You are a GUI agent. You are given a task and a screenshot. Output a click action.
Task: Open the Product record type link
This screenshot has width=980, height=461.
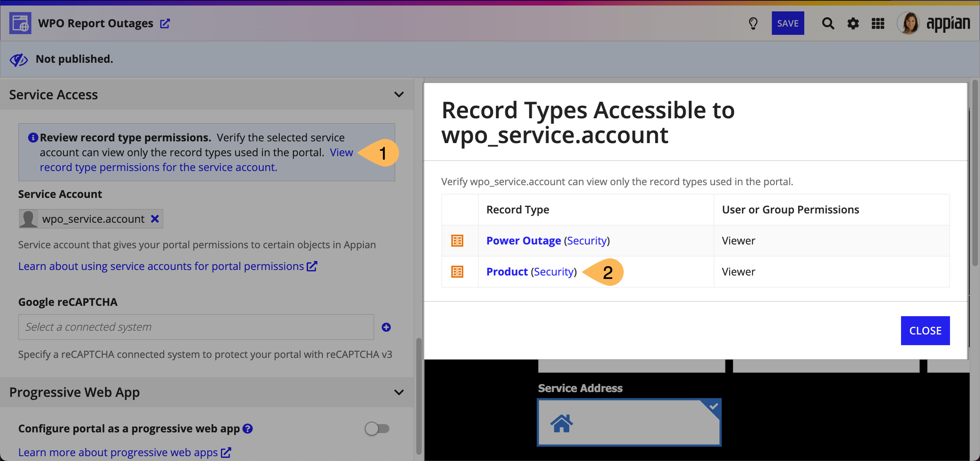pyautogui.click(x=507, y=272)
